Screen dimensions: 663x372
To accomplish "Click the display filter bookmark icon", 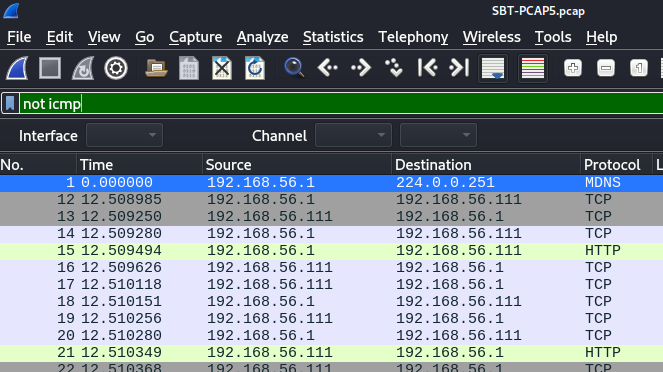I will [10, 104].
